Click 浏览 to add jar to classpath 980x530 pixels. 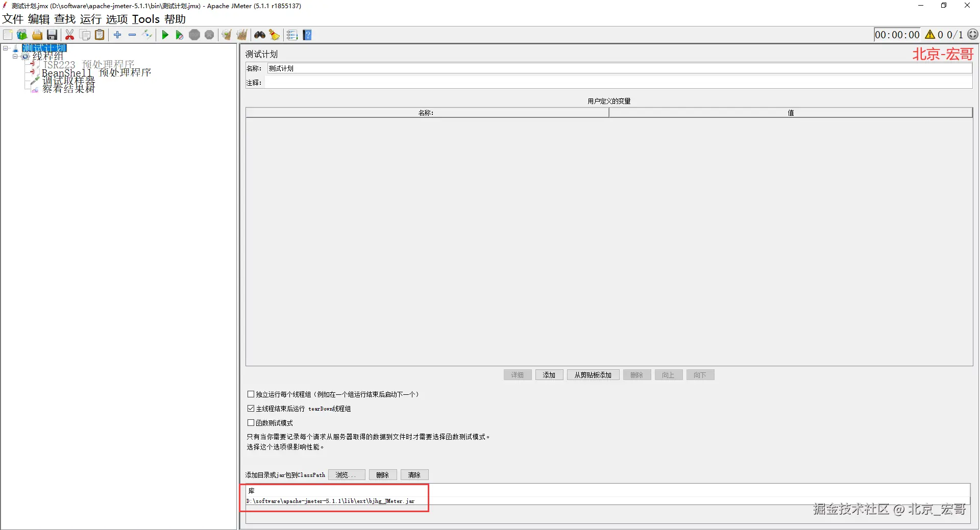click(x=347, y=475)
